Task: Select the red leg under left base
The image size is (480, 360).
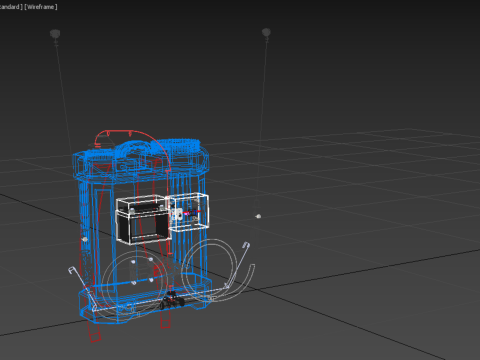Action: pos(94,332)
